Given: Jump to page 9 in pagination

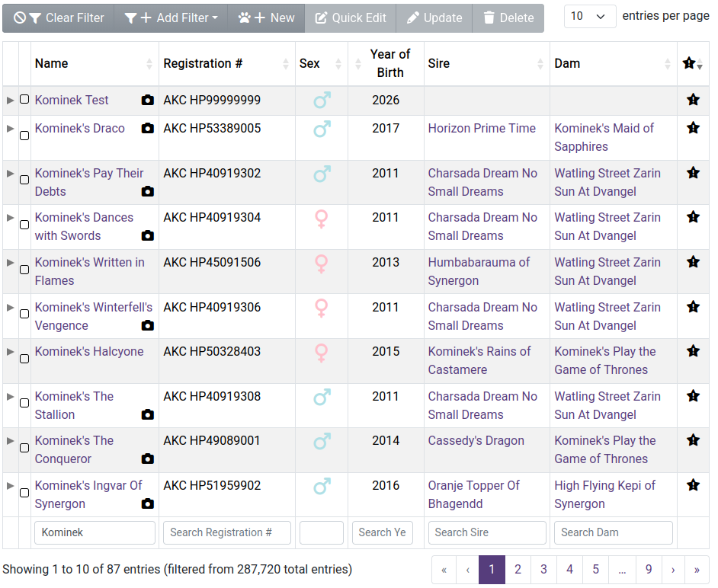Looking at the screenshot, I should point(649,569).
